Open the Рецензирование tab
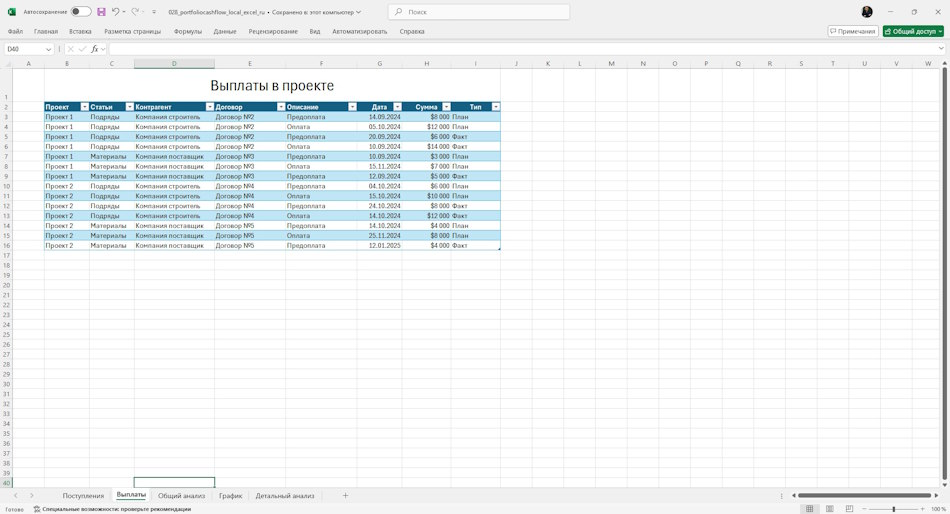950x514 pixels. pos(273,32)
